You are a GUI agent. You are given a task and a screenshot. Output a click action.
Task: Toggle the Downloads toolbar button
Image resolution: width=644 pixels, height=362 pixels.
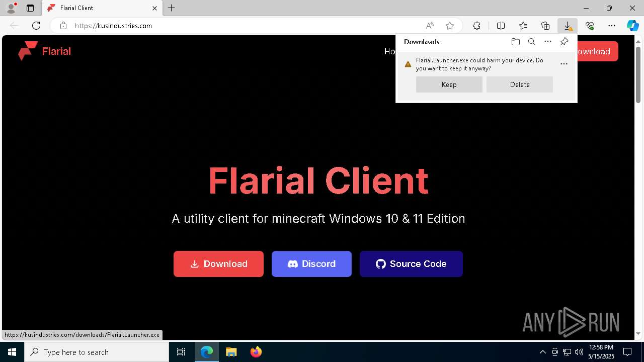568,26
